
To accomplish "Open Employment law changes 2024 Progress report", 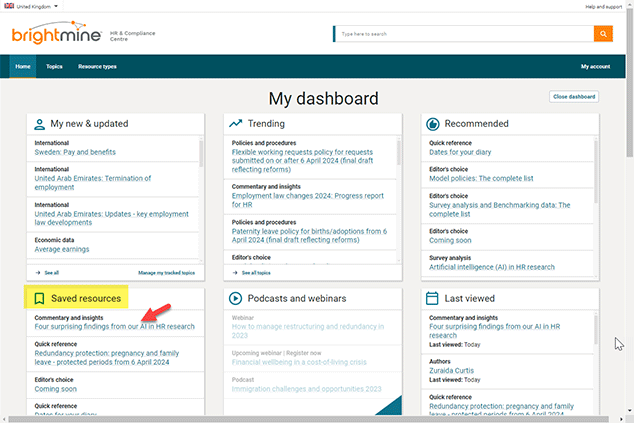I will coord(308,200).
